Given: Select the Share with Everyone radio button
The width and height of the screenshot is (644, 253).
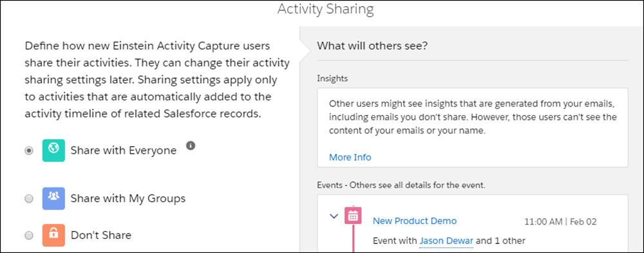Looking at the screenshot, I should pos(29,151).
